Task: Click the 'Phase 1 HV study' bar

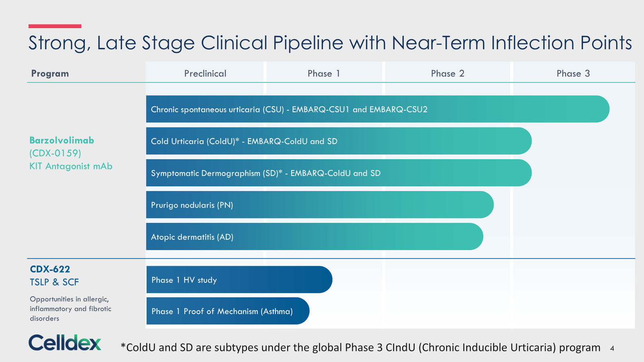Action: click(239, 280)
